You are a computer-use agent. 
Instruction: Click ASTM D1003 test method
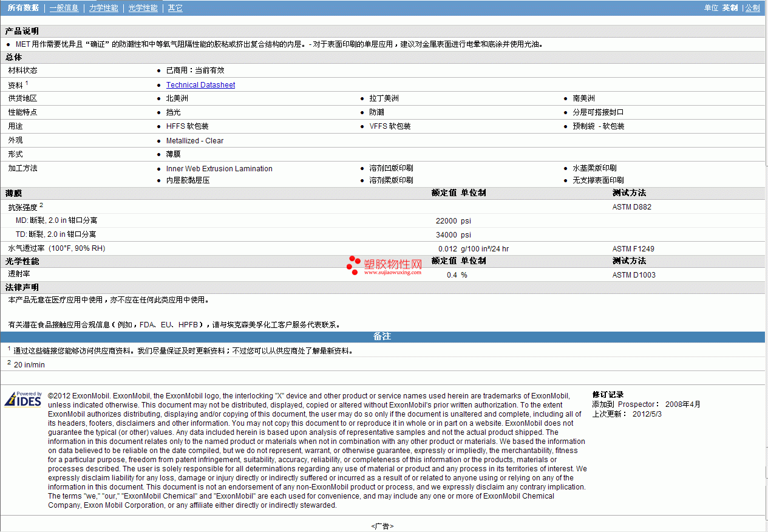(x=634, y=275)
